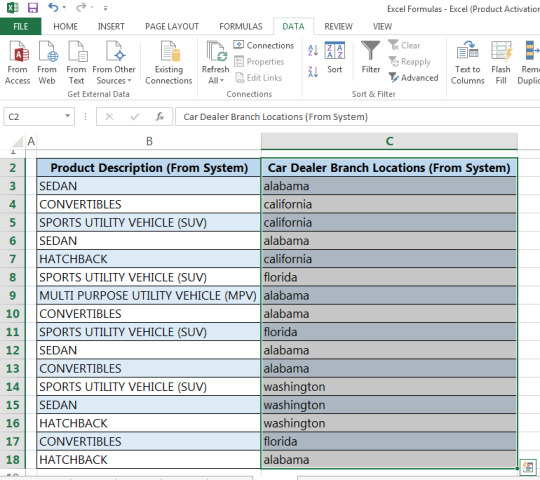540x480 pixels.
Task: Import data From Access
Action: 18,62
